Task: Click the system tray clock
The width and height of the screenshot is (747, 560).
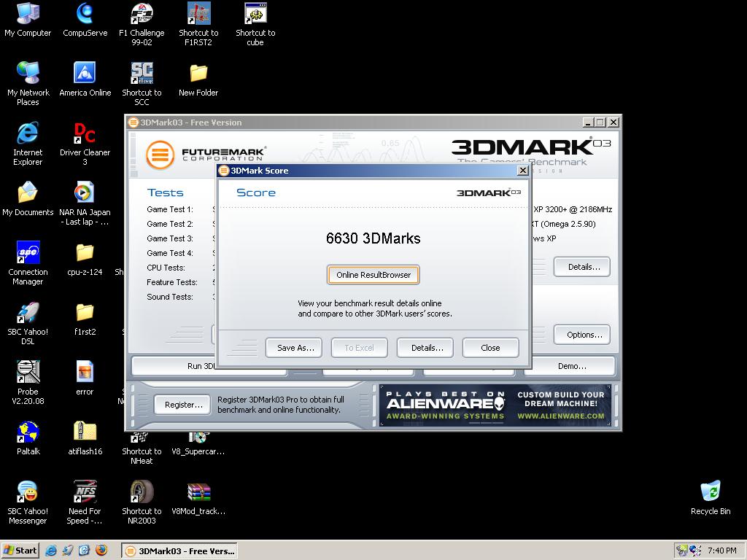Action: tap(722, 551)
